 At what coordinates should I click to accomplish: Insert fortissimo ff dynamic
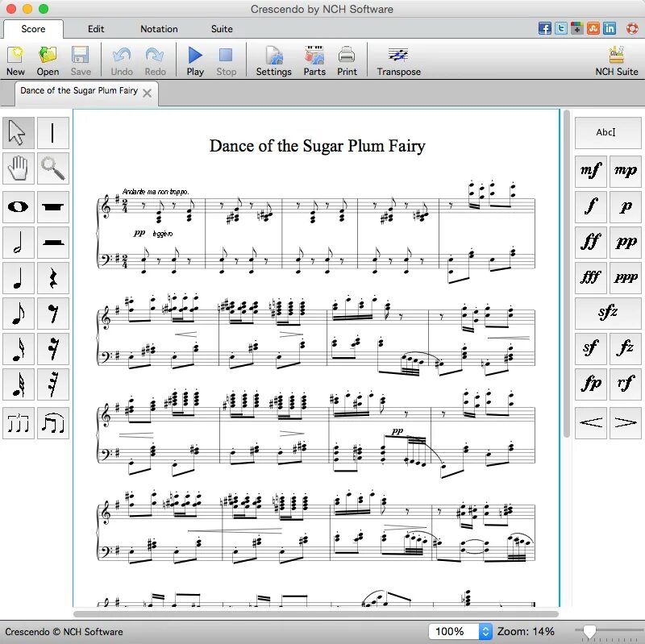click(x=591, y=243)
